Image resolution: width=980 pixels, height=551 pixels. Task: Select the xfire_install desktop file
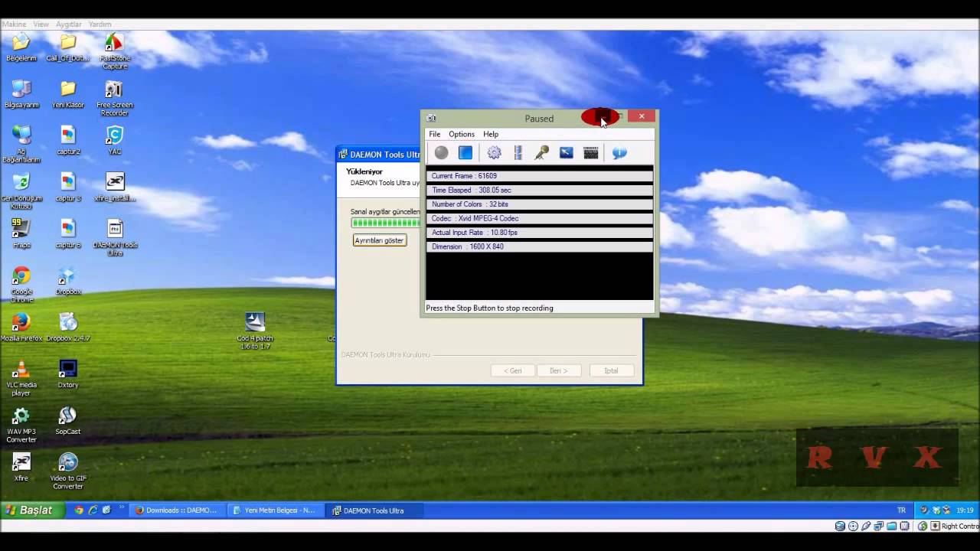[x=115, y=187]
